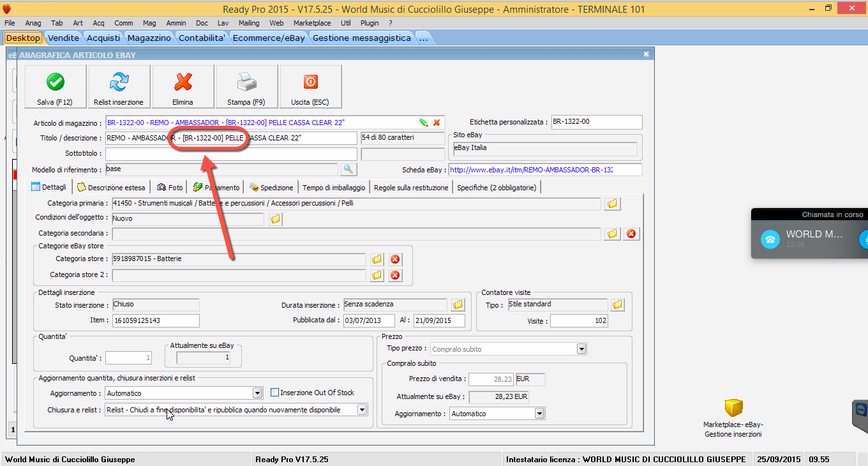Open folder icon for Condizioni dell'oggetto
868x466 pixels.
click(x=275, y=219)
